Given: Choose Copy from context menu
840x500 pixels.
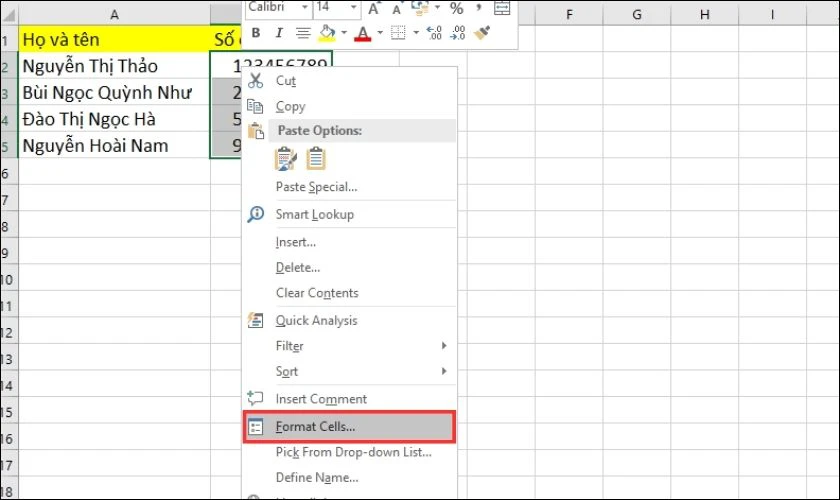Looking at the screenshot, I should pyautogui.click(x=350, y=106).
